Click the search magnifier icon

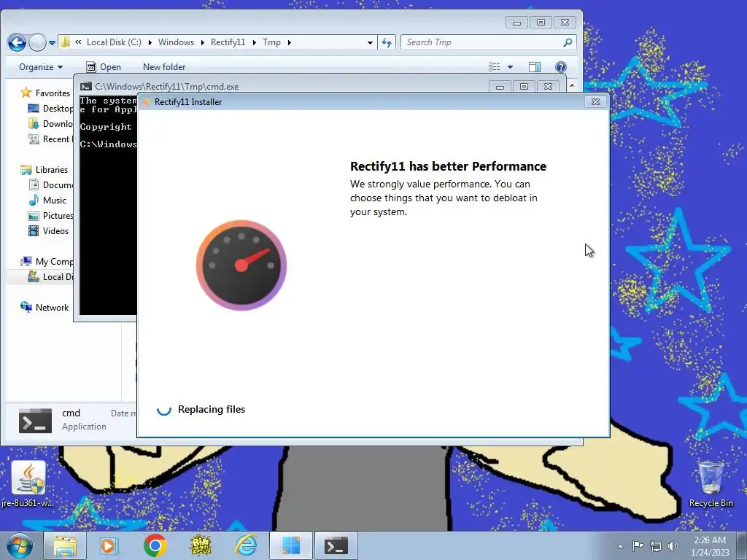point(568,42)
